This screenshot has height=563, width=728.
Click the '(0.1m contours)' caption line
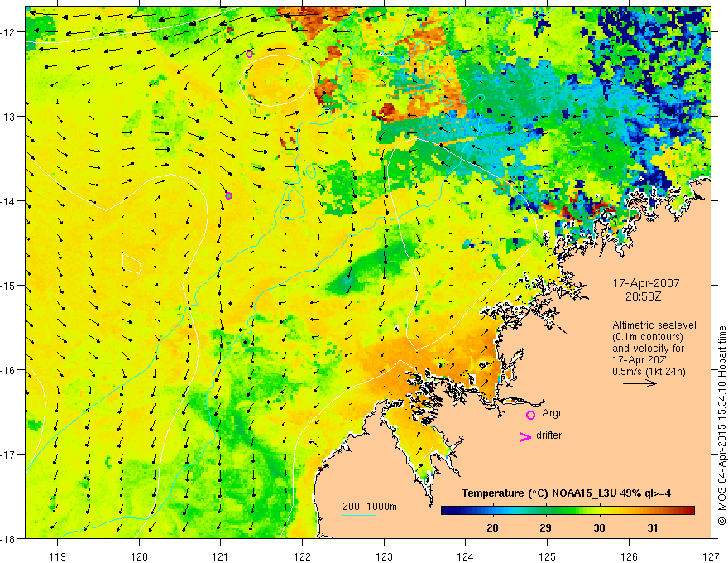click(648, 337)
